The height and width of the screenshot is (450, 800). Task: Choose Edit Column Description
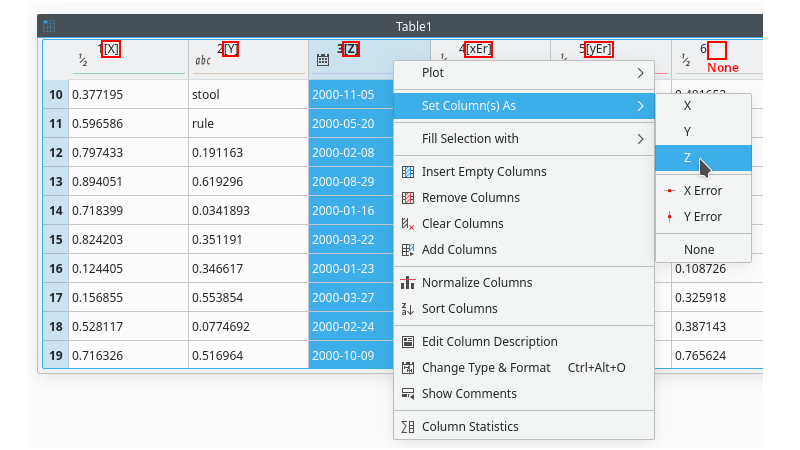click(x=489, y=342)
